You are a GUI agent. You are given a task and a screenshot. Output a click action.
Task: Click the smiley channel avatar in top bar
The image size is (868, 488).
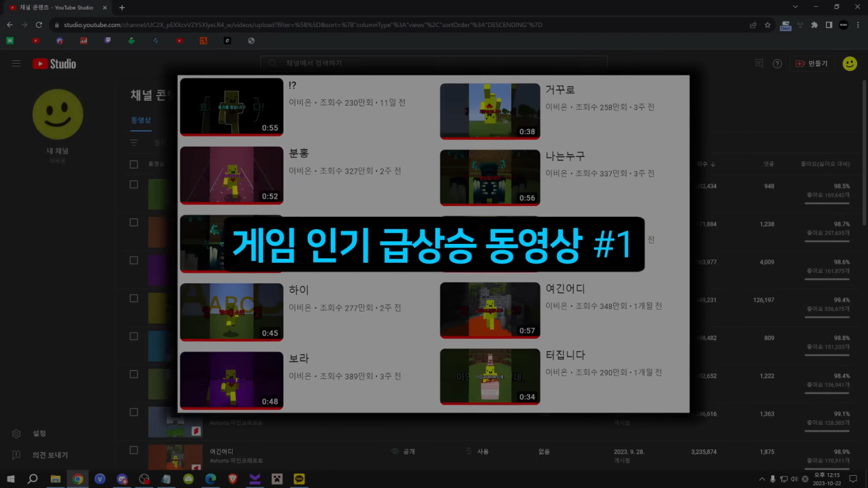pos(850,63)
